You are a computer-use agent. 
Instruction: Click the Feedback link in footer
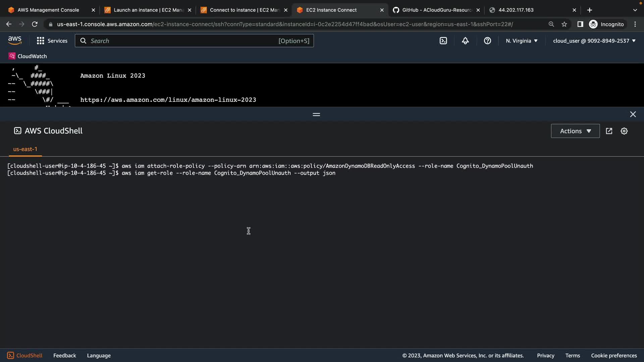(65, 356)
